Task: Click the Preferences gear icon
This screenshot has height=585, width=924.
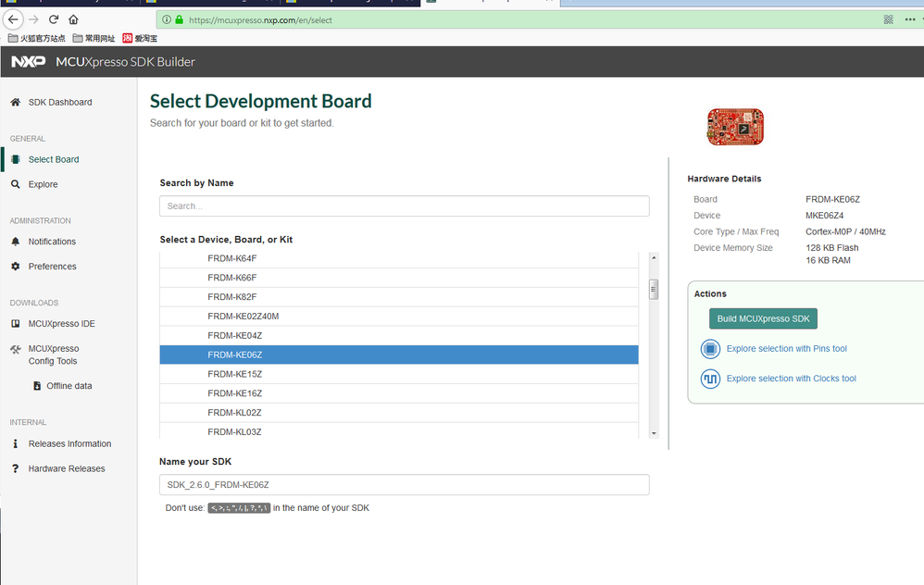Action: point(16,266)
